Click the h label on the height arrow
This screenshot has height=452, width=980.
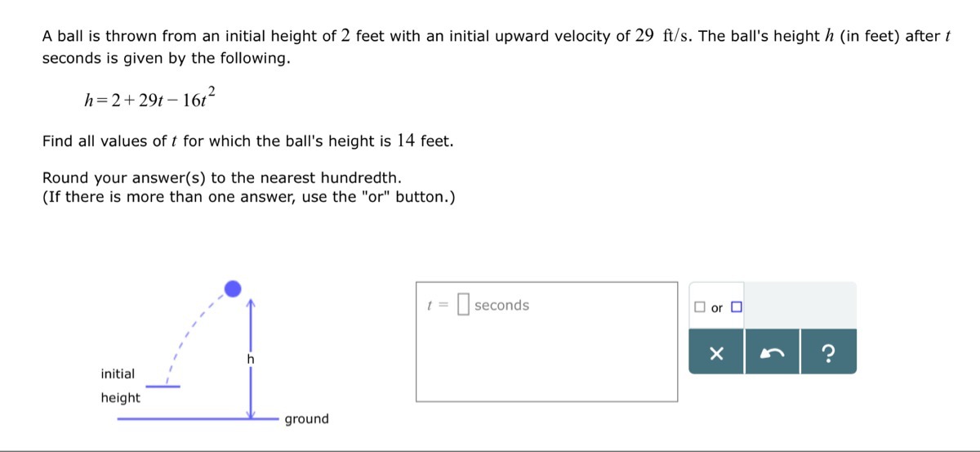click(251, 359)
